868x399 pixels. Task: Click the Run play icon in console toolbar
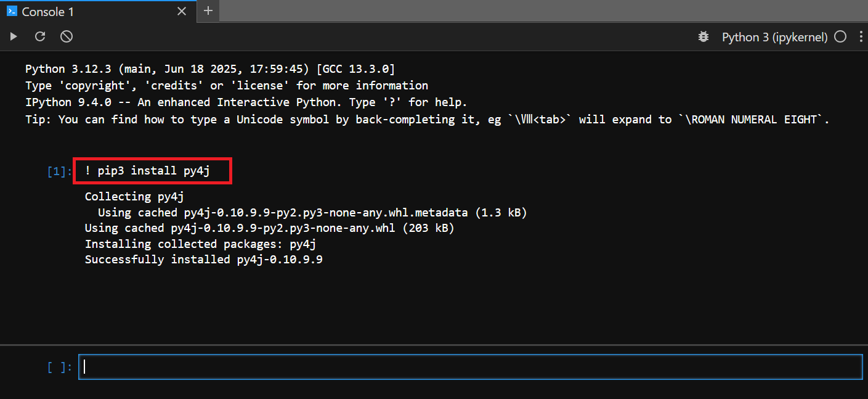(14, 36)
